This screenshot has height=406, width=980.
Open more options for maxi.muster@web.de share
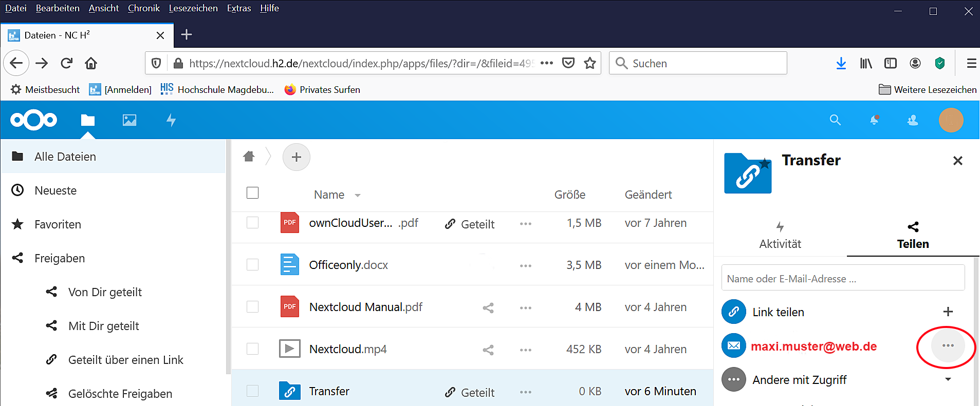coord(948,346)
